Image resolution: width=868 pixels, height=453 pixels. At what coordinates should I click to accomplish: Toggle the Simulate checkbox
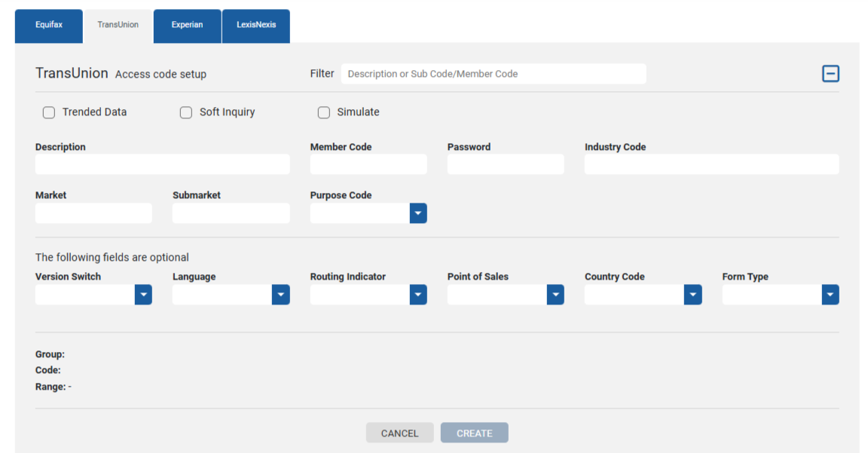point(324,112)
